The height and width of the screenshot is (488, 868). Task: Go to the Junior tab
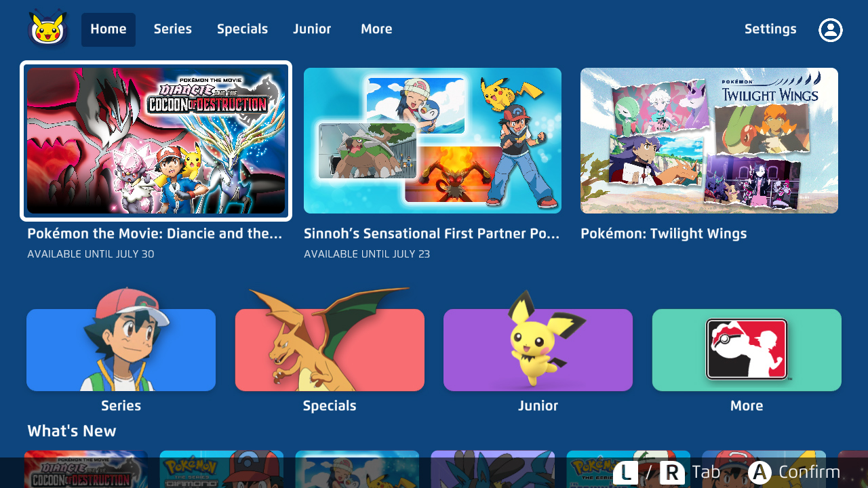click(x=312, y=29)
